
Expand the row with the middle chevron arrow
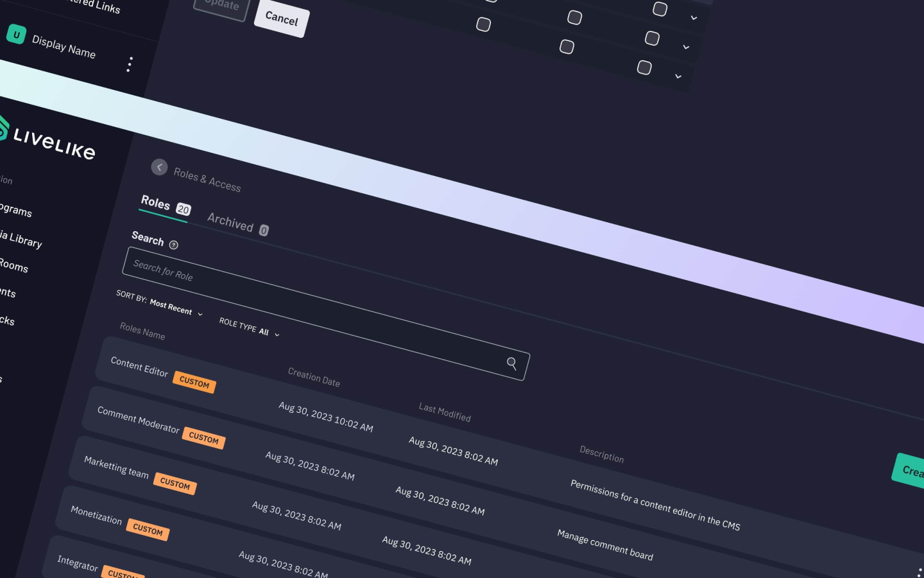(x=686, y=47)
